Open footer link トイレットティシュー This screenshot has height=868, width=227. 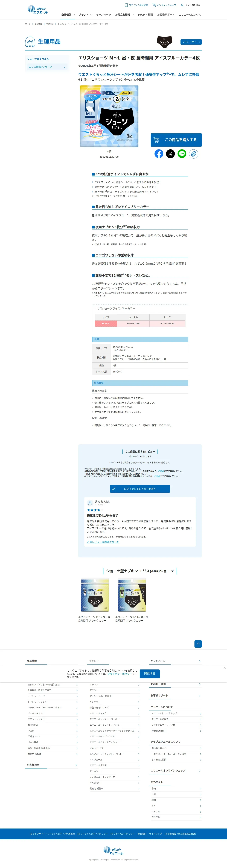coord(38,702)
